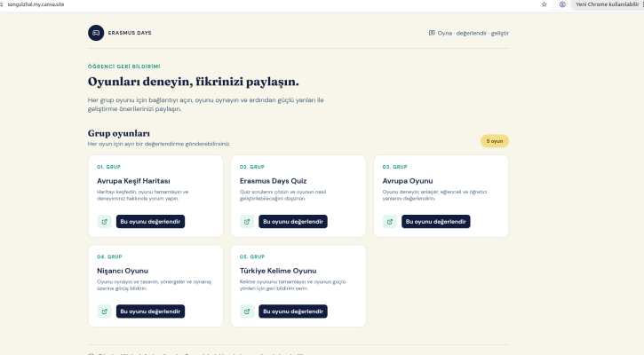Image resolution: width=644 pixels, height=355 pixels.
Task: Click the 01. GRUP label
Action: click(x=109, y=167)
